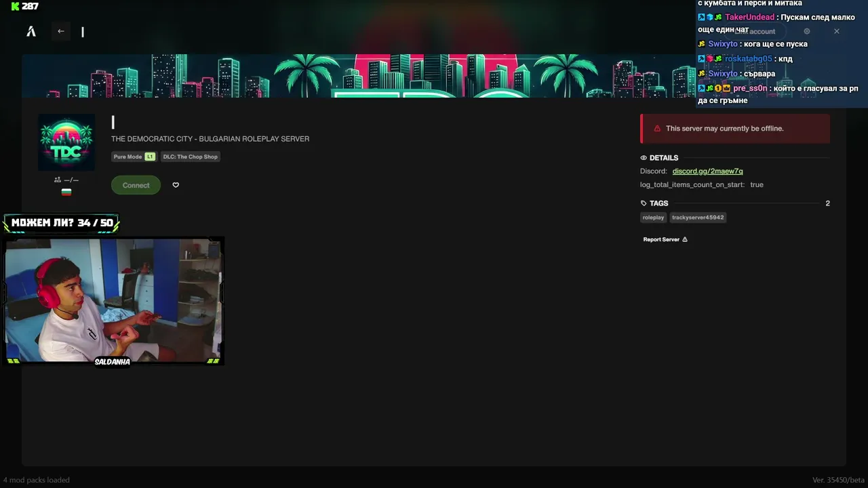Click the server offline warning banner
The height and width of the screenshot is (488, 868).
(735, 129)
